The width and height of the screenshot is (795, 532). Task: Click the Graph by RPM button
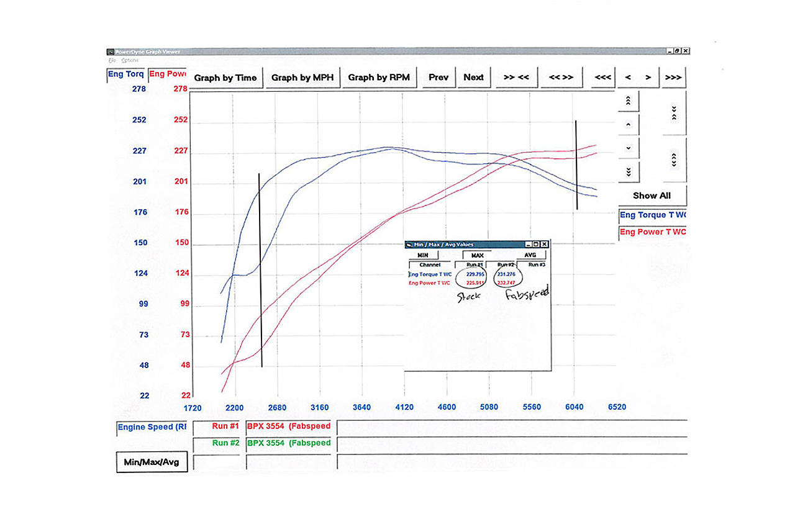tap(378, 78)
